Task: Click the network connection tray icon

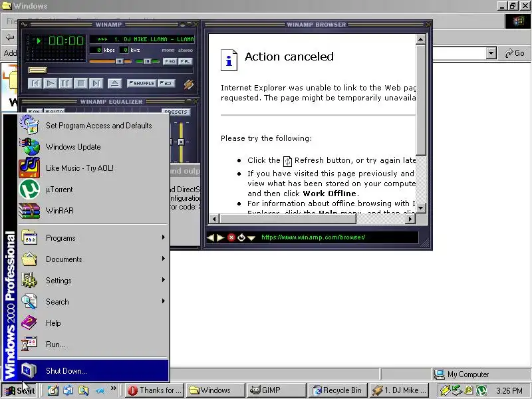Action: click(x=457, y=390)
